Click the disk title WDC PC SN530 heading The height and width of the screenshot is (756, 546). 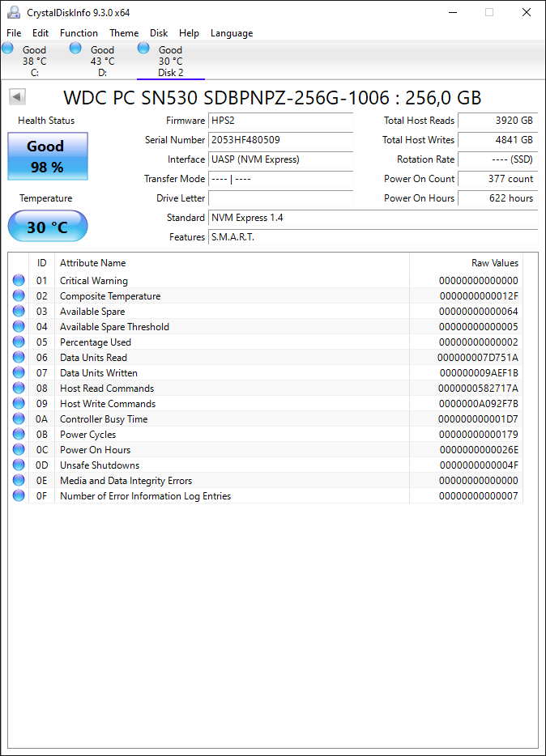(x=272, y=98)
